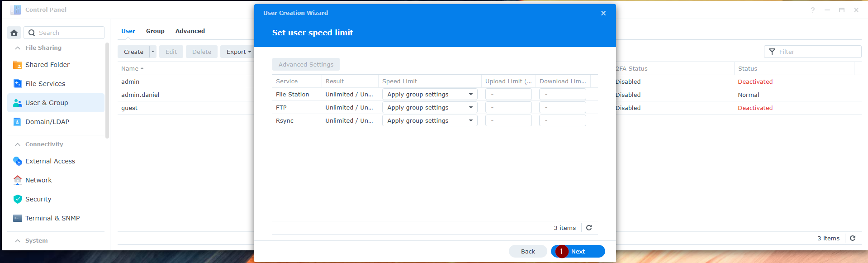Expand the Create button dropdown arrow
868x263 pixels.
tap(153, 52)
